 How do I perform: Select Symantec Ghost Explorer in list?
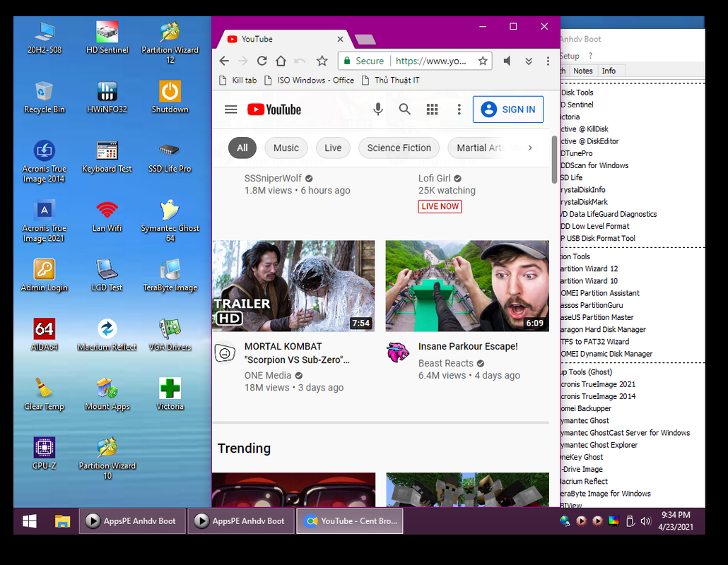pos(599,445)
